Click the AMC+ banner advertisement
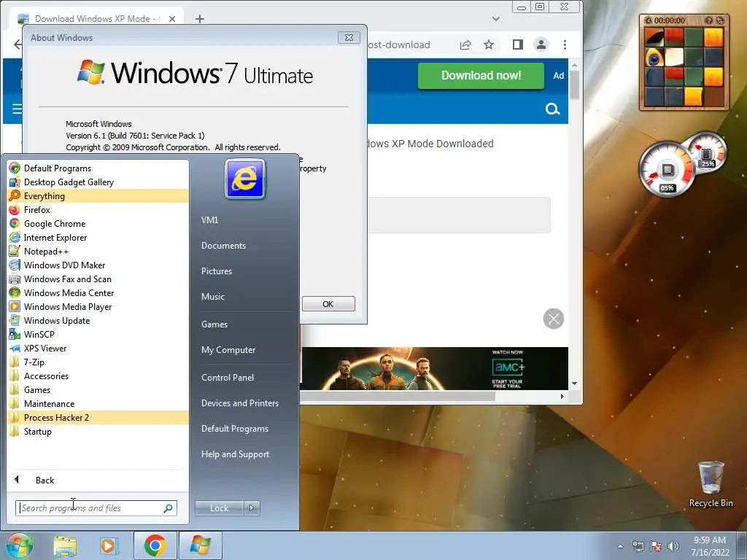Viewport: 747px width, 560px height. (435, 368)
